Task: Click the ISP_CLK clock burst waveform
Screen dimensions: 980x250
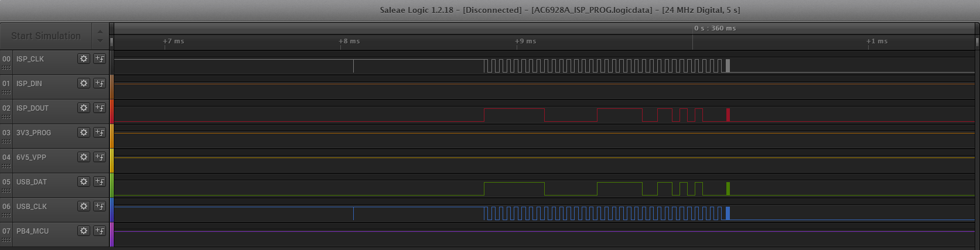Action: [606, 66]
